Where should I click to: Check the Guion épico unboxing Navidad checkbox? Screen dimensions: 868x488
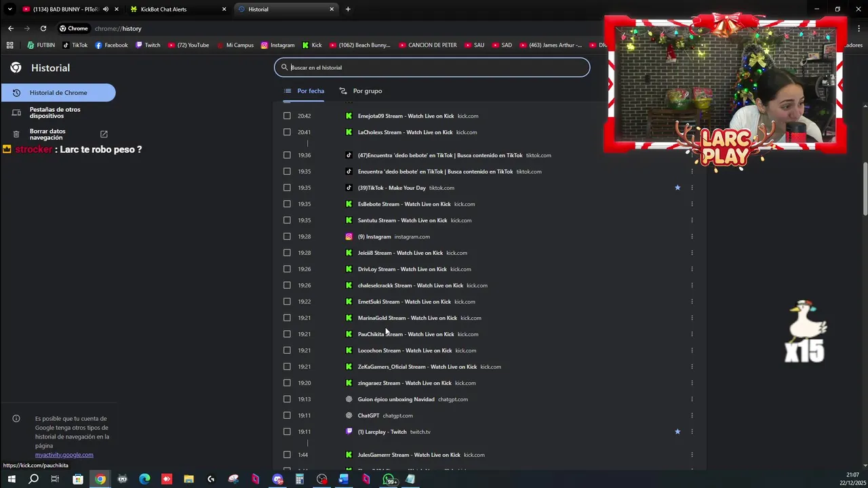point(287,399)
